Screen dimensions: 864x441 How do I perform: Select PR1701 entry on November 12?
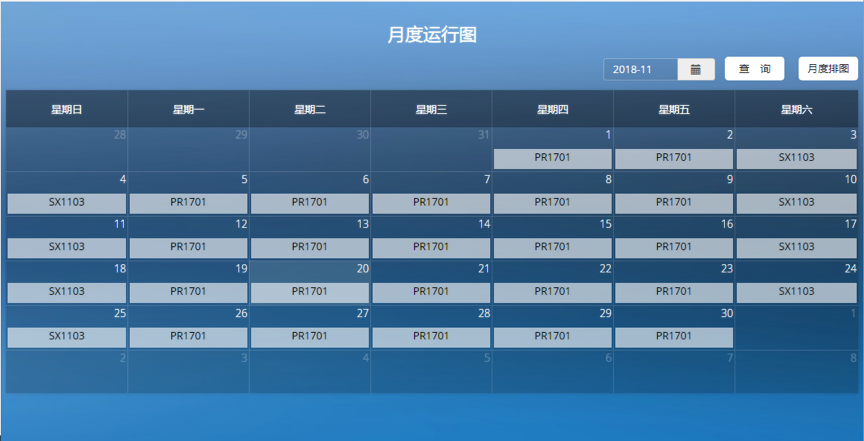click(188, 248)
